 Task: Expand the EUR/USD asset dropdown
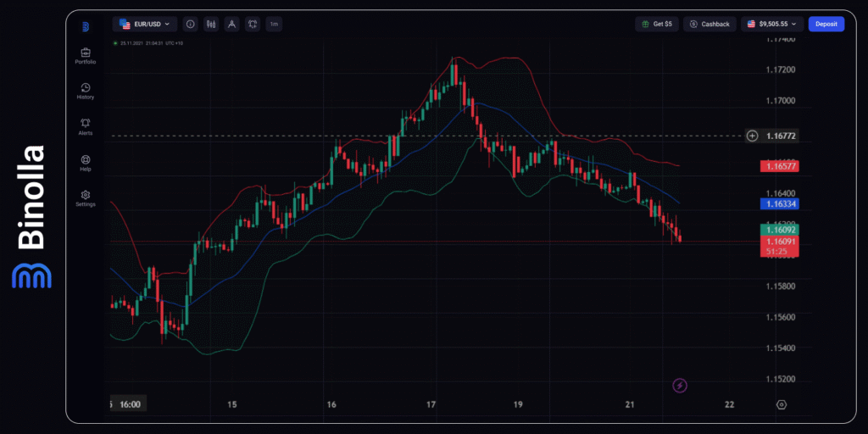[x=145, y=25]
